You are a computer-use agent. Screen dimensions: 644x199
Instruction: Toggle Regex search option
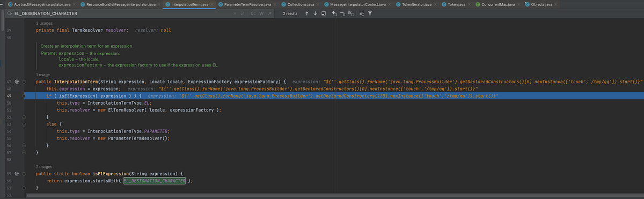coord(269,13)
